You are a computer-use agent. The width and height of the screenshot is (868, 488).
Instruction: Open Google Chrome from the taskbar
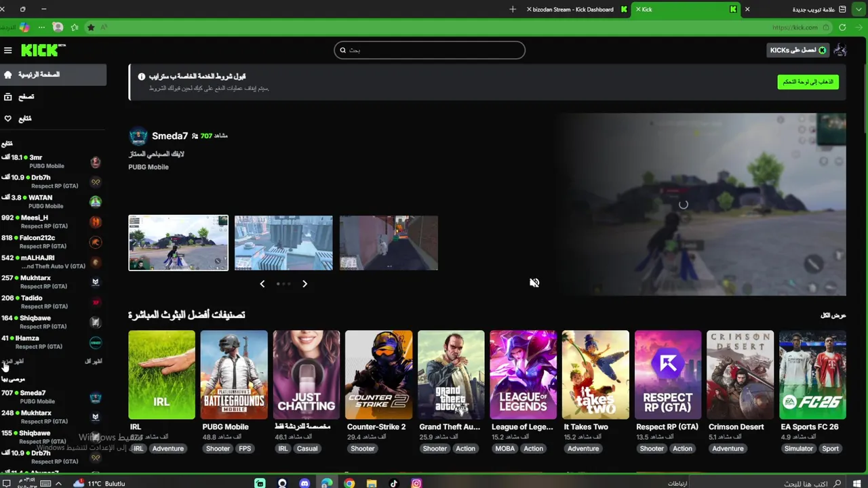(349, 483)
